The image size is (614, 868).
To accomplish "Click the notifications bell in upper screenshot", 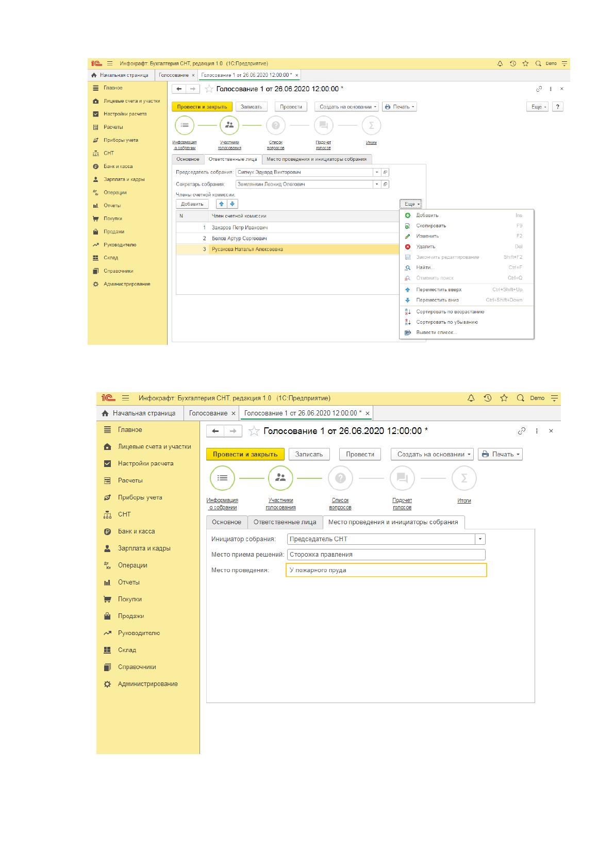I will click(500, 63).
